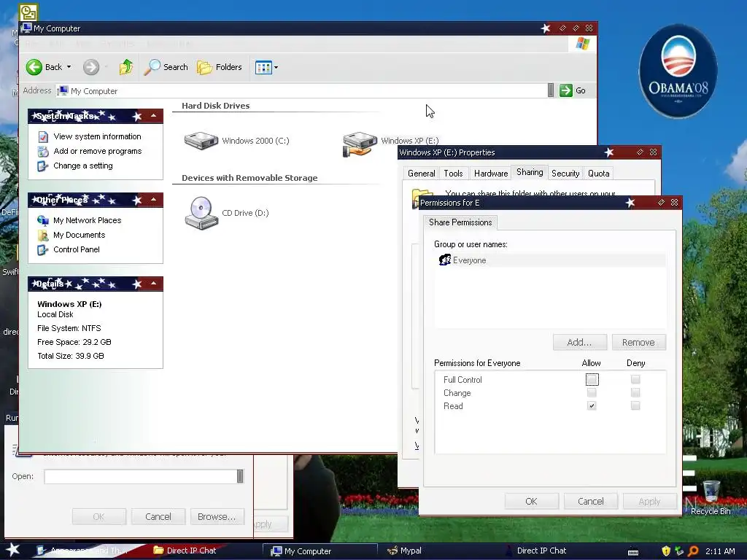Viewport: 747px width, 560px height.
Task: Click the Add... button in Permissions
Action: (x=579, y=343)
